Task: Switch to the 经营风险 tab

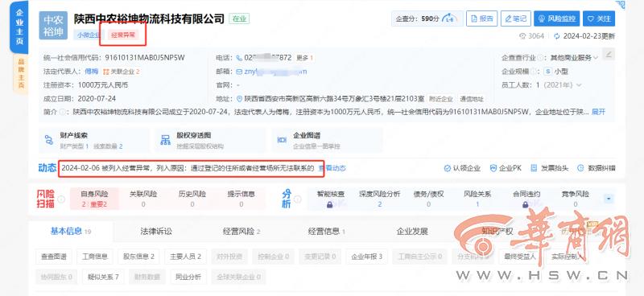Action: 242,231
